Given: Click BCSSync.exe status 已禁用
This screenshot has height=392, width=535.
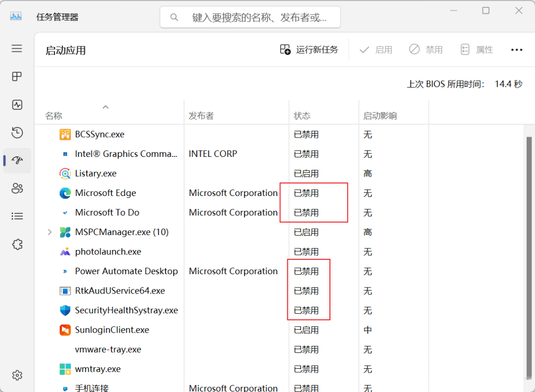Looking at the screenshot, I should (x=306, y=134).
